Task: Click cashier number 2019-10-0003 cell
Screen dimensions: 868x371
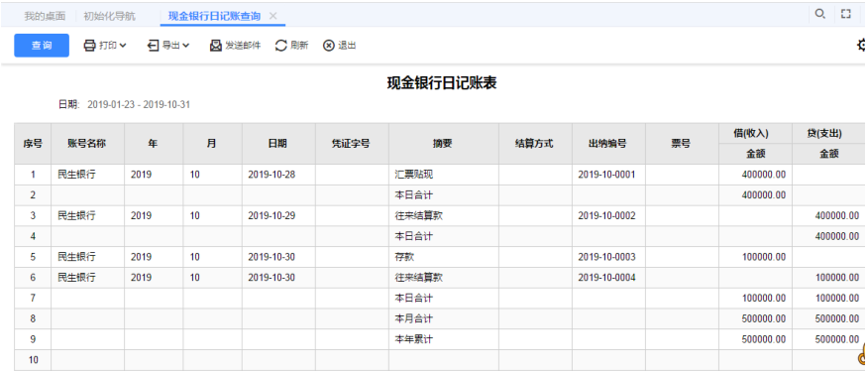Action: coord(608,257)
